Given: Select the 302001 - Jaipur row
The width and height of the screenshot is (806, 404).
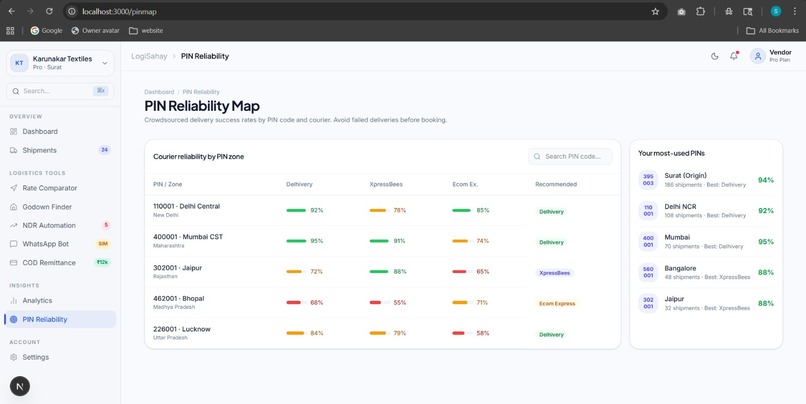Looking at the screenshot, I should [x=382, y=272].
